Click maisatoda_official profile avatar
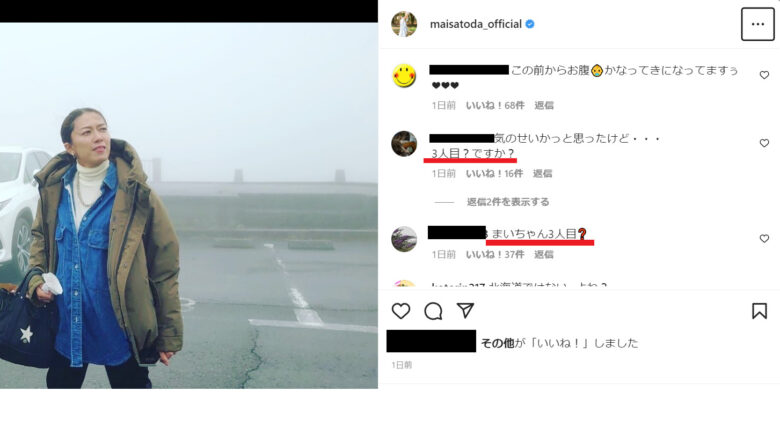 pos(404,24)
